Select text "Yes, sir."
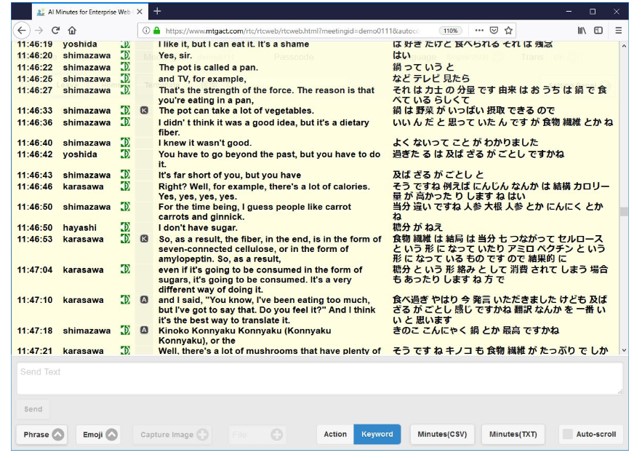The image size is (642, 458). 175,55
